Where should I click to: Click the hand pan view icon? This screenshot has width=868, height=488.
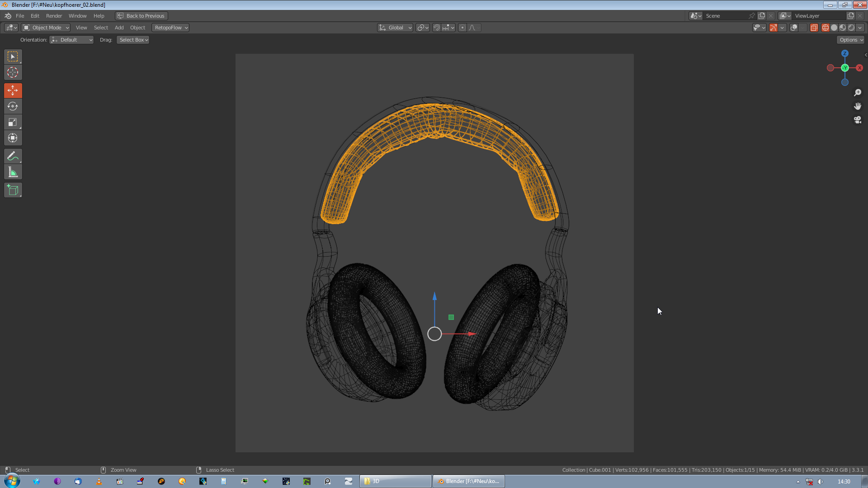coord(858,106)
